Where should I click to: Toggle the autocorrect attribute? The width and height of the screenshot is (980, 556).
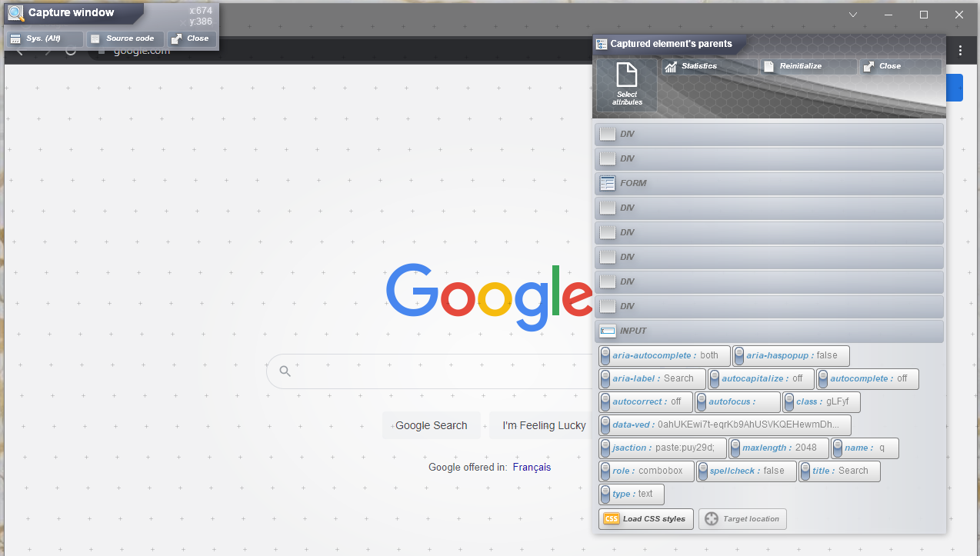645,402
